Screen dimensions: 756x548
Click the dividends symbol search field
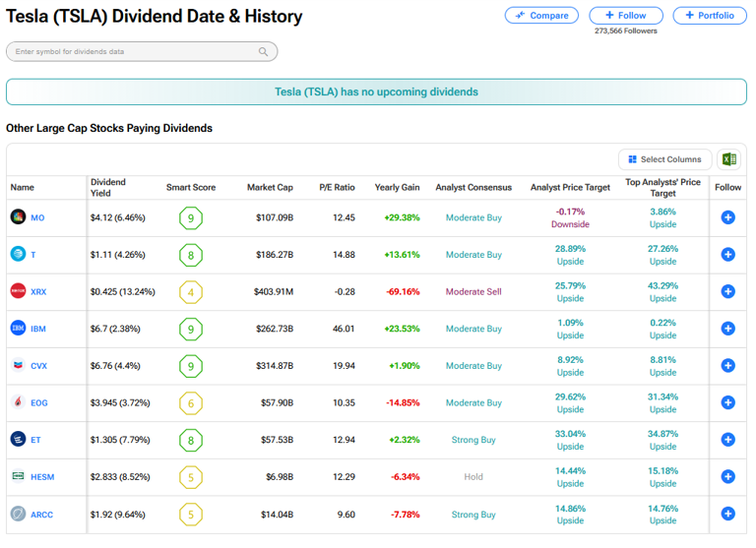[x=133, y=52]
